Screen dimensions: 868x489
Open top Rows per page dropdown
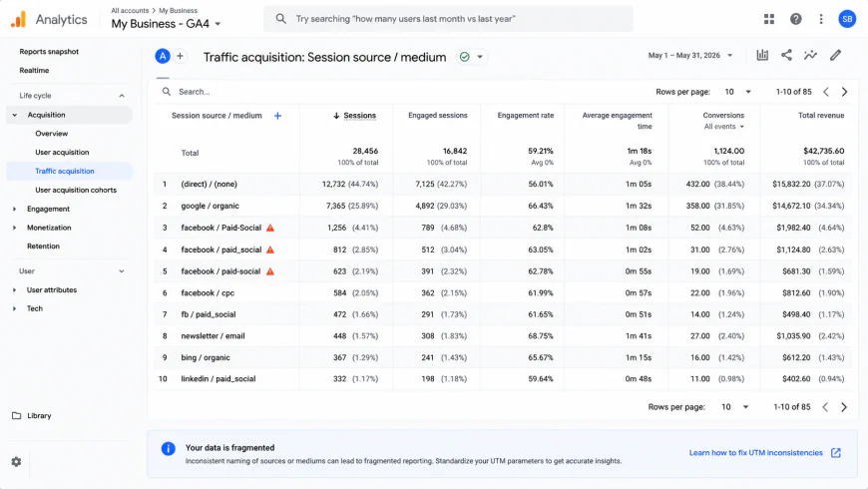point(737,92)
